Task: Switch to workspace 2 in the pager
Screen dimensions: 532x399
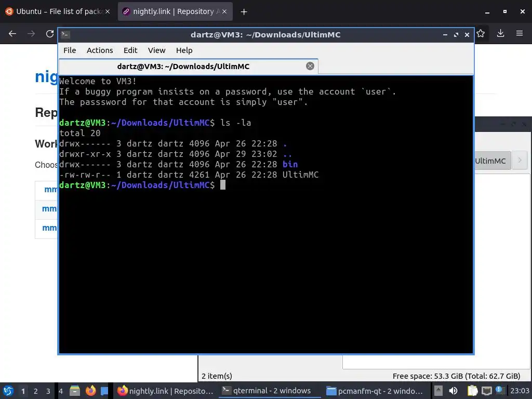Action: 36,391
